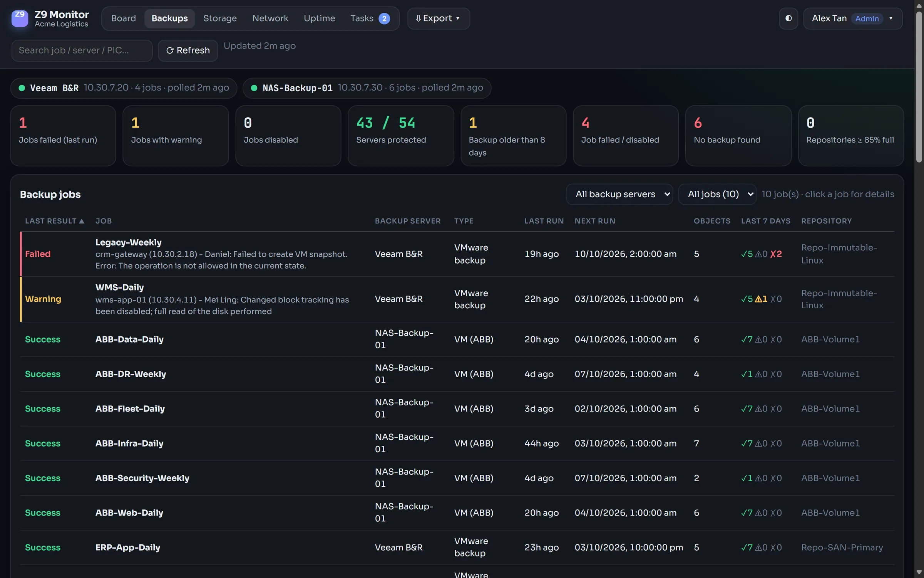Screen dimensions: 924x578
Task: Open Repositories ≥ 85% full card
Action: coord(851,136)
